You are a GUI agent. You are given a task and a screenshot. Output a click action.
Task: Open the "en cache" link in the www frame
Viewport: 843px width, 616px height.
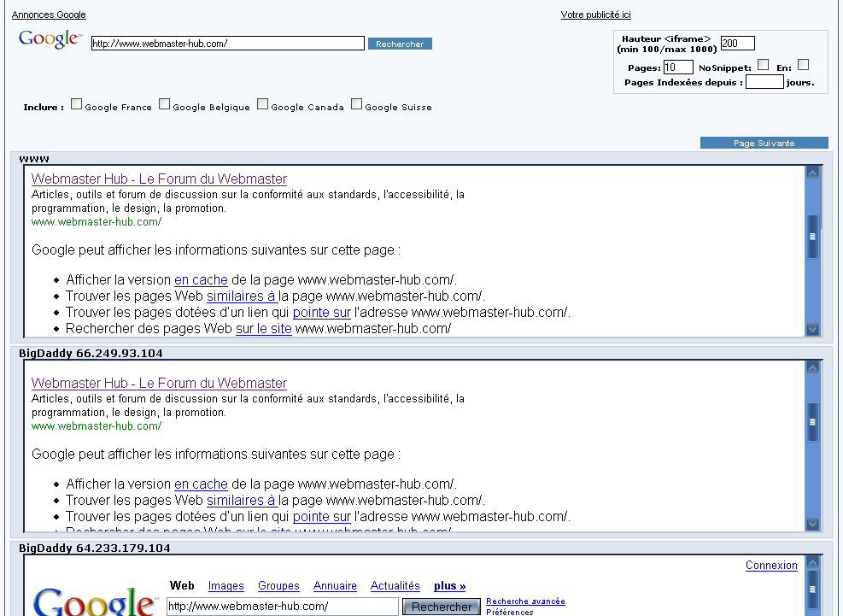[x=201, y=279]
